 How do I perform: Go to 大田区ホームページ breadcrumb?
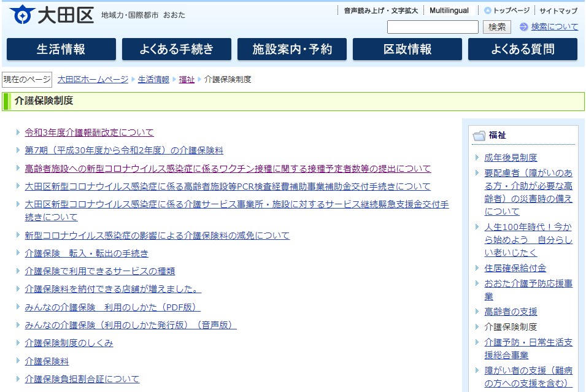(93, 79)
